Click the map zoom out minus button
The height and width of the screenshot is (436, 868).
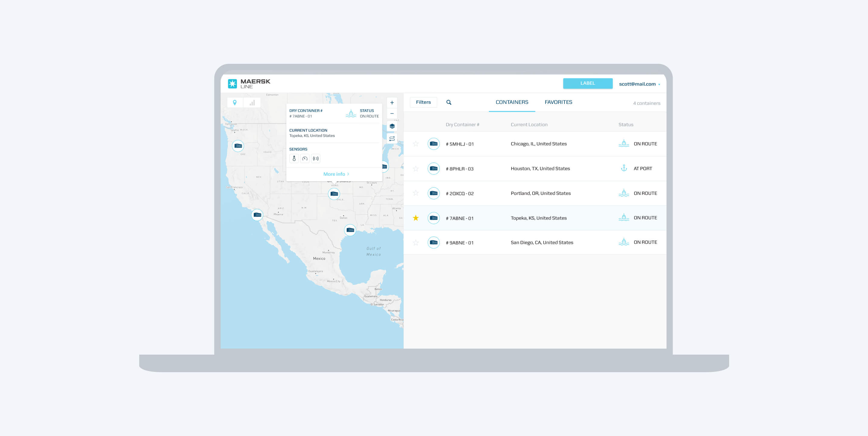click(392, 114)
